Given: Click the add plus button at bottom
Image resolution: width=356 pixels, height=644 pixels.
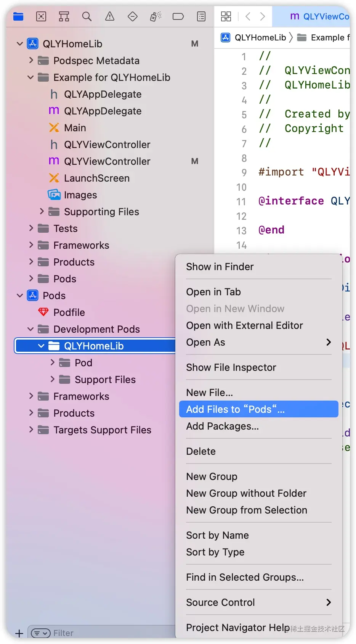Looking at the screenshot, I should click(x=19, y=633).
